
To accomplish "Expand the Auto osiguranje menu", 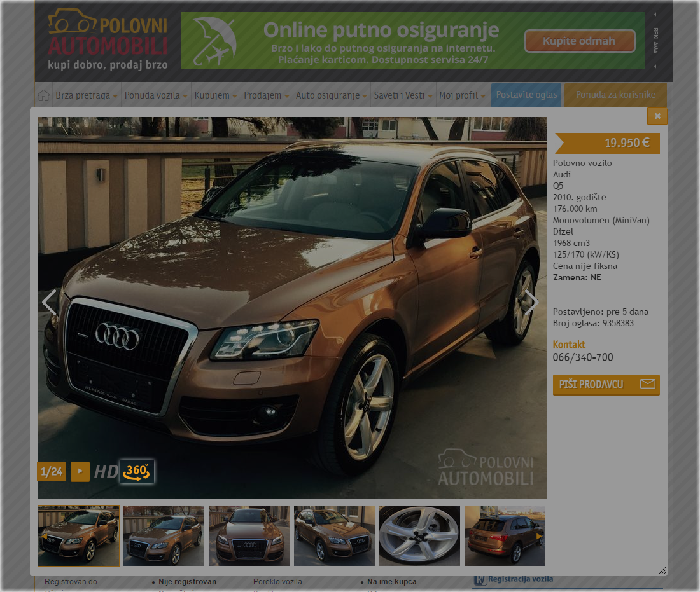I will tap(332, 95).
